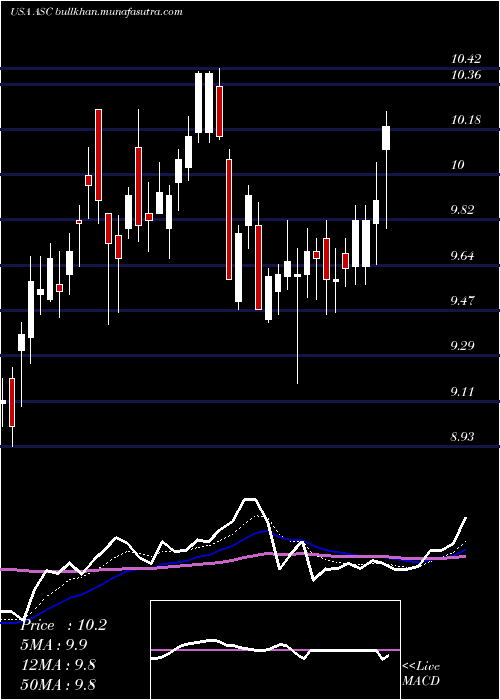Select the 10.36 price level label
This screenshot has height=700, width=500.
[x=466, y=75]
